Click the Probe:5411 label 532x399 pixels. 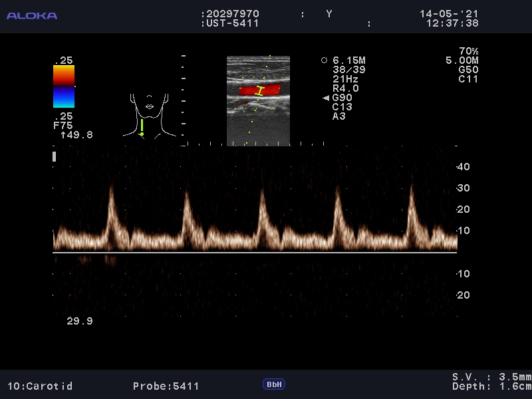(x=166, y=386)
